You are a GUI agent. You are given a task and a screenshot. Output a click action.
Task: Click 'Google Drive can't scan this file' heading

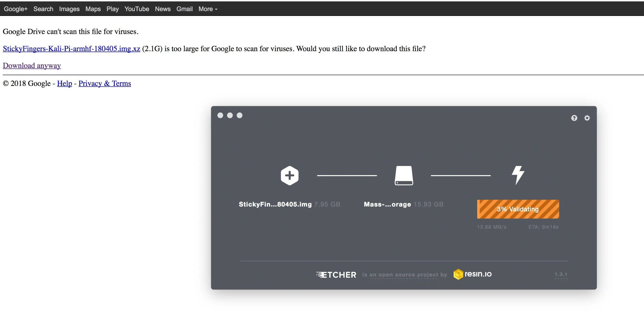pos(71,32)
